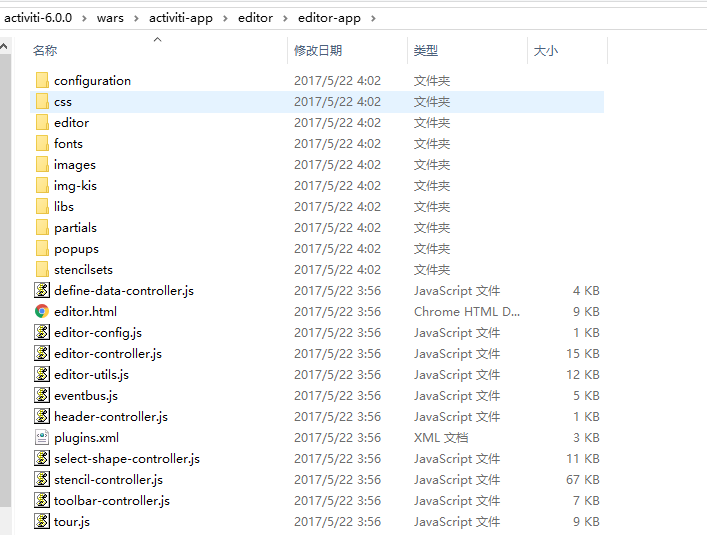Click the Chrome icon of editor.html
Viewport: 707px width, 535px height.
point(42,311)
